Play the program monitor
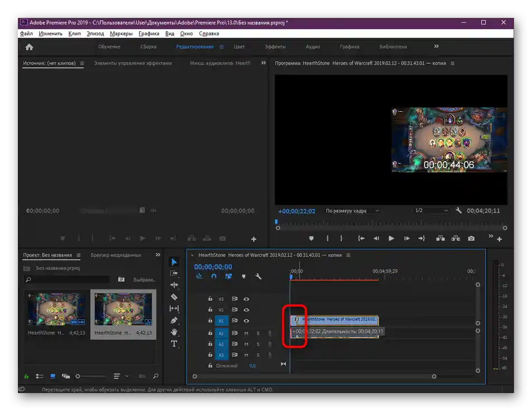 pos(391,238)
